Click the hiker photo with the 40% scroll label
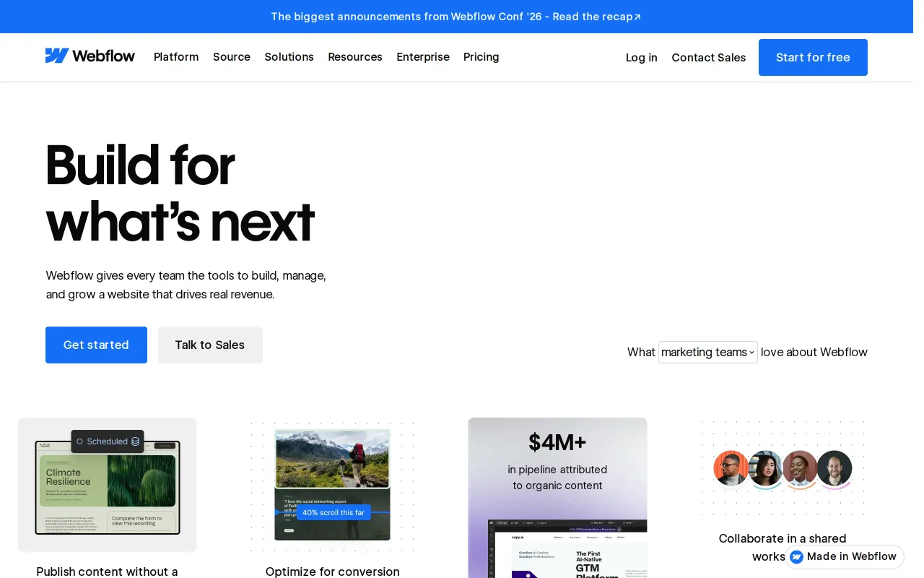Screen dimensions: 924x578 coord(332,485)
